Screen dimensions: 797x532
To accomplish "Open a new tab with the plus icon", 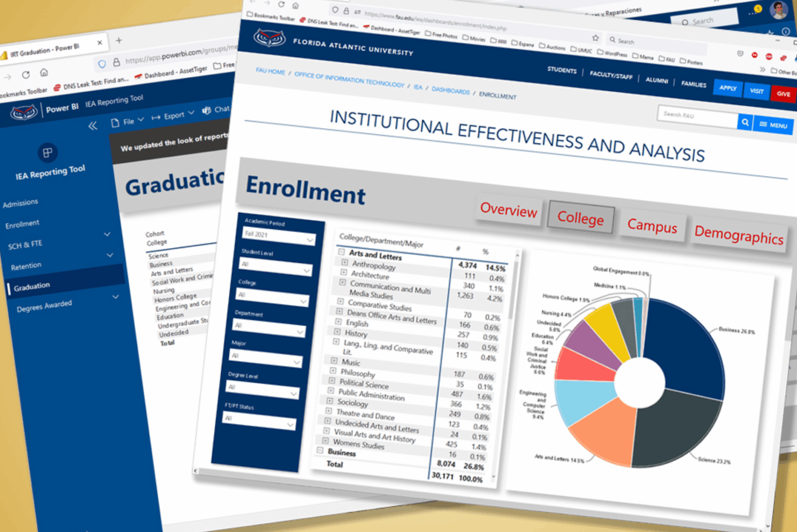I will click(x=119, y=40).
